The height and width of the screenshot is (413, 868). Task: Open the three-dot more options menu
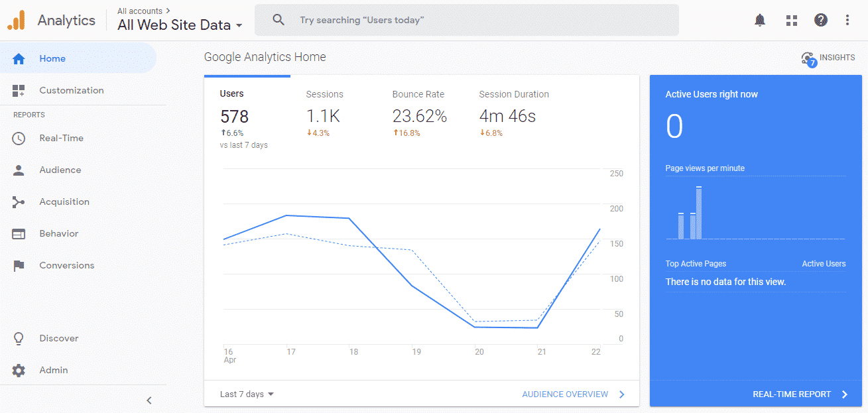pos(847,20)
